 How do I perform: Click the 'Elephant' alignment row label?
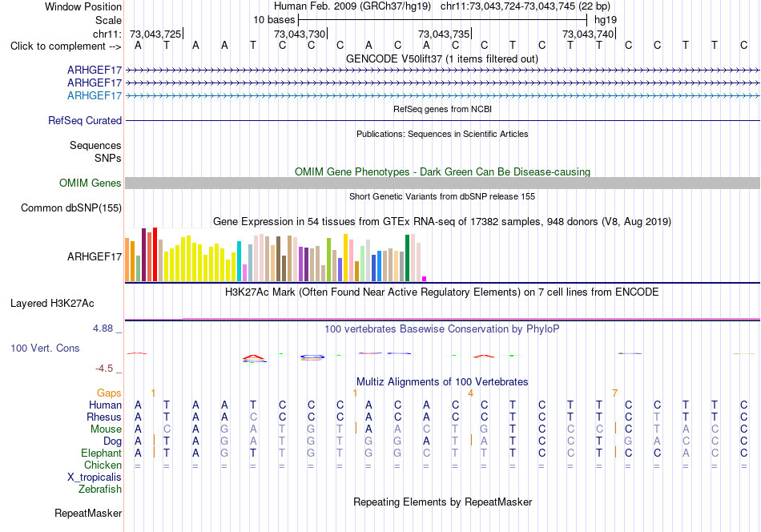point(101,453)
